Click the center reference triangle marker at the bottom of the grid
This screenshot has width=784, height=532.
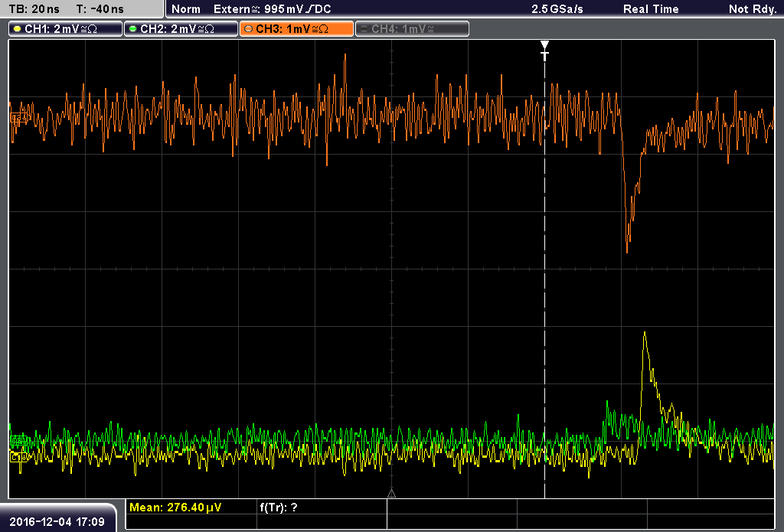pos(391,493)
